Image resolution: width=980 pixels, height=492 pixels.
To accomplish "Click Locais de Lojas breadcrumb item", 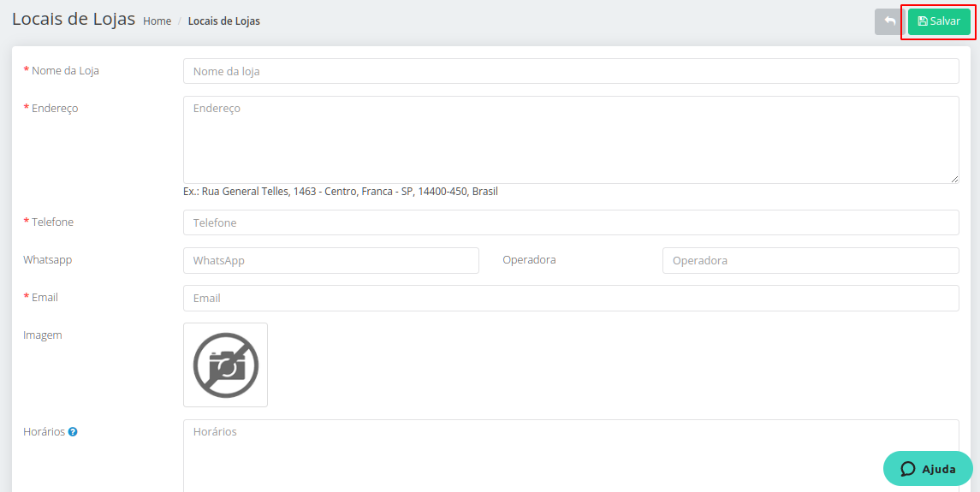I will click(223, 21).
